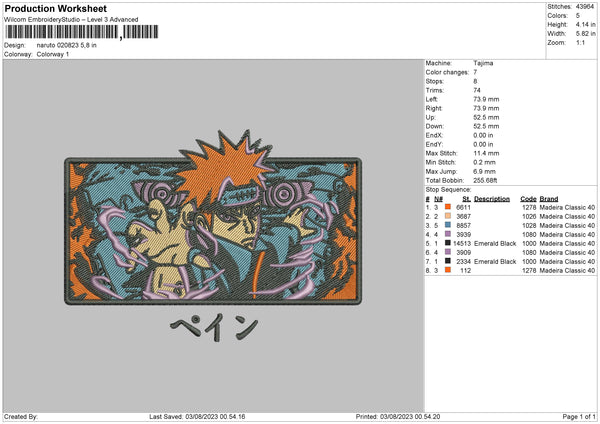This screenshot has height=424, width=600.
Task: Click code '1080' in the 3939 row
Action: click(529, 235)
